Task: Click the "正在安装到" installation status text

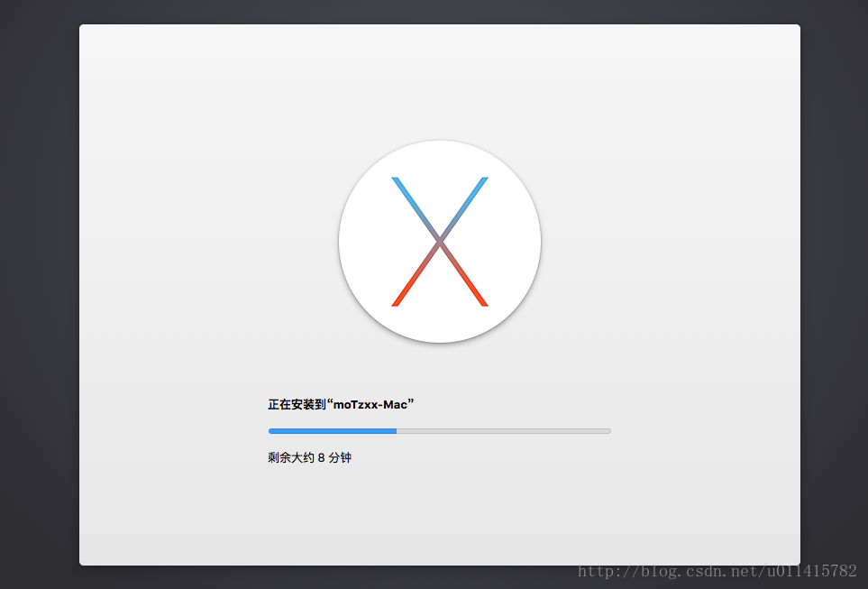Action: pos(297,405)
